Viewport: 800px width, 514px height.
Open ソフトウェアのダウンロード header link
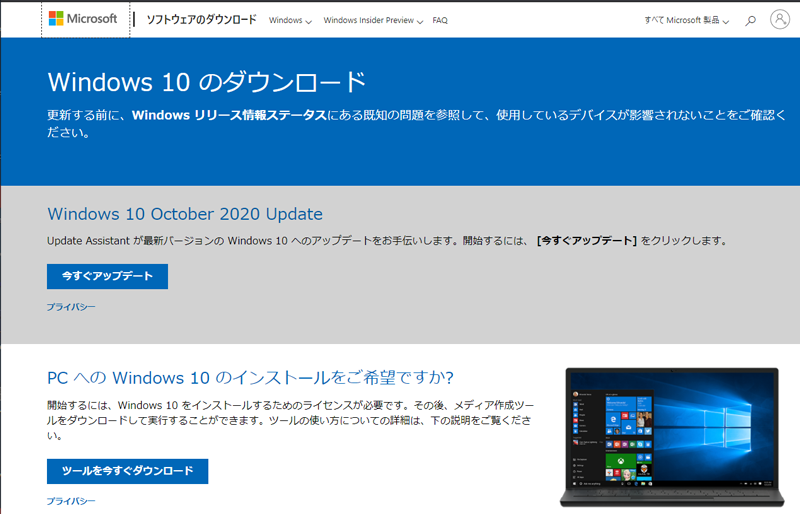(x=201, y=20)
